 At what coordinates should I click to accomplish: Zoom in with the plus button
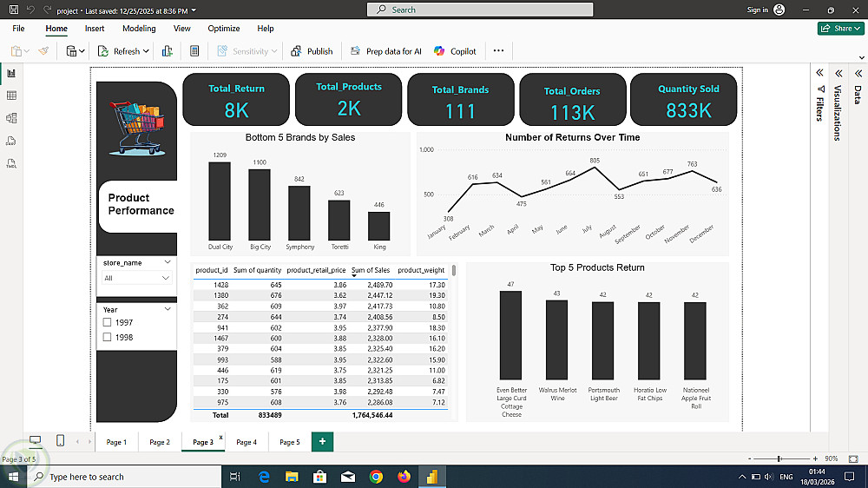(x=815, y=458)
